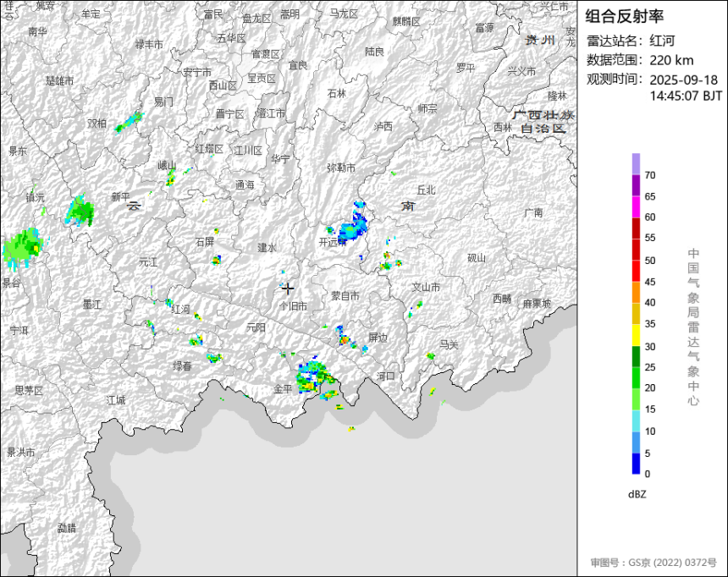Click the 组合反射率 title

pyautogui.click(x=624, y=16)
